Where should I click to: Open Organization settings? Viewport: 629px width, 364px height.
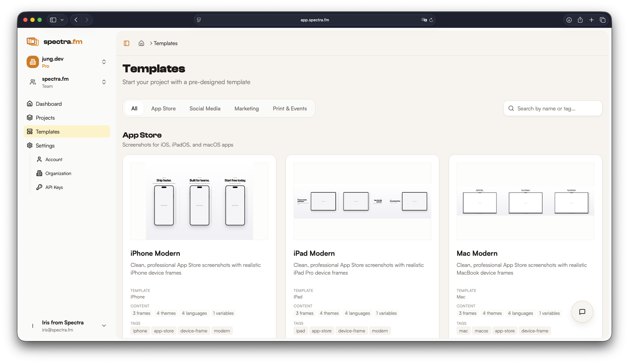tap(58, 173)
